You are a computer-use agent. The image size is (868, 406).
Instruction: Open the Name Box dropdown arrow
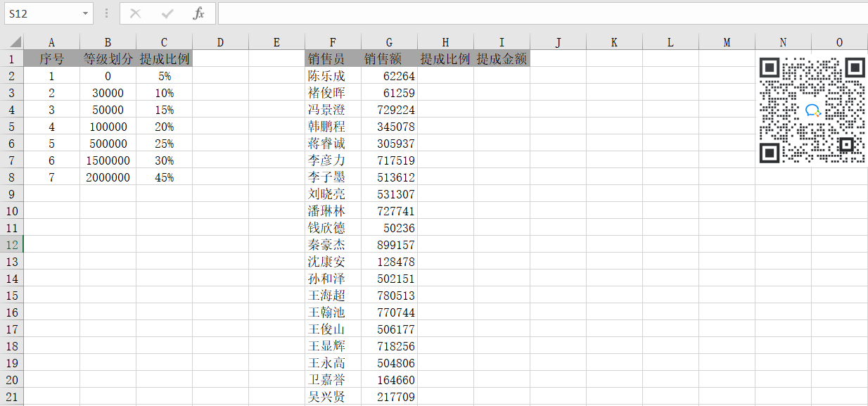tap(85, 13)
